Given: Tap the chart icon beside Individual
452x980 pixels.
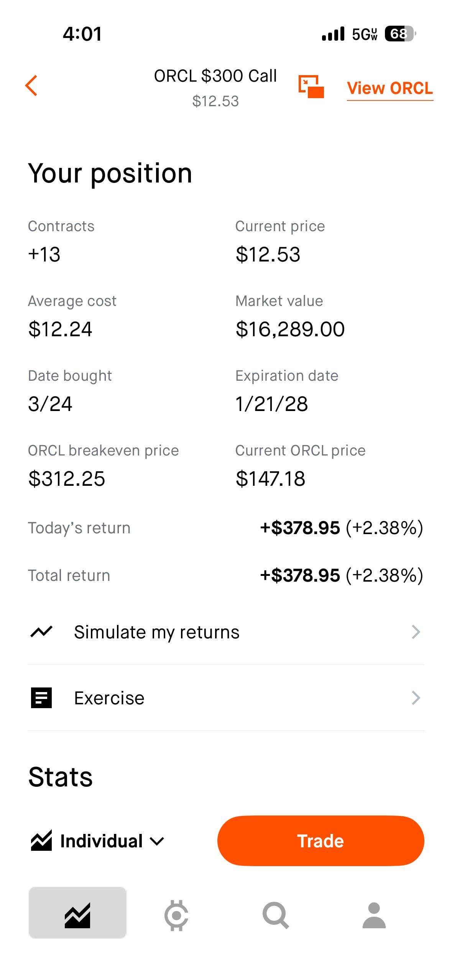Looking at the screenshot, I should 41,841.
